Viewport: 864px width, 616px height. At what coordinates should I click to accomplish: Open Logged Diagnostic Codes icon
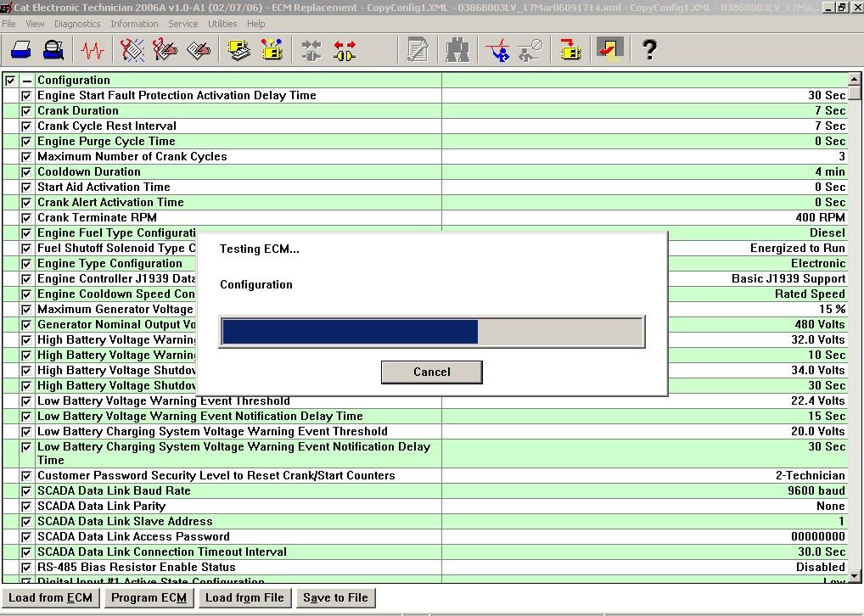click(x=165, y=50)
